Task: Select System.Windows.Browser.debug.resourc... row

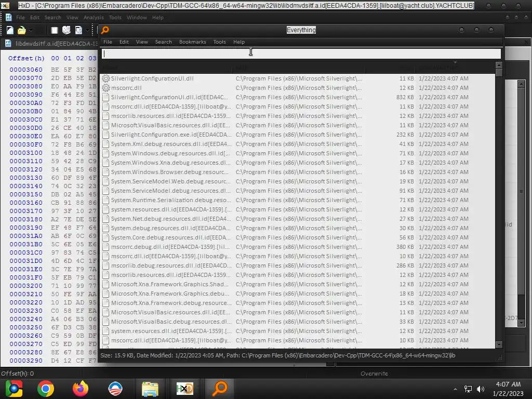Action: click(298, 172)
